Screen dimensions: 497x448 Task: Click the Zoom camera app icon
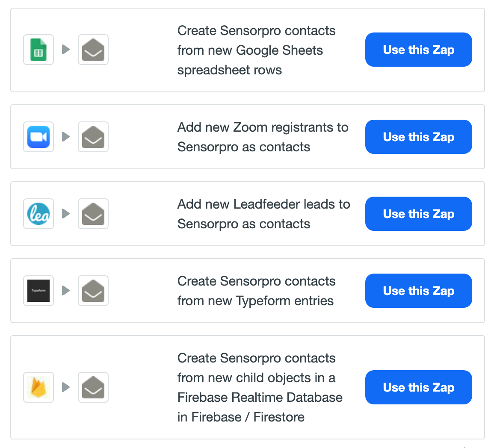38,137
